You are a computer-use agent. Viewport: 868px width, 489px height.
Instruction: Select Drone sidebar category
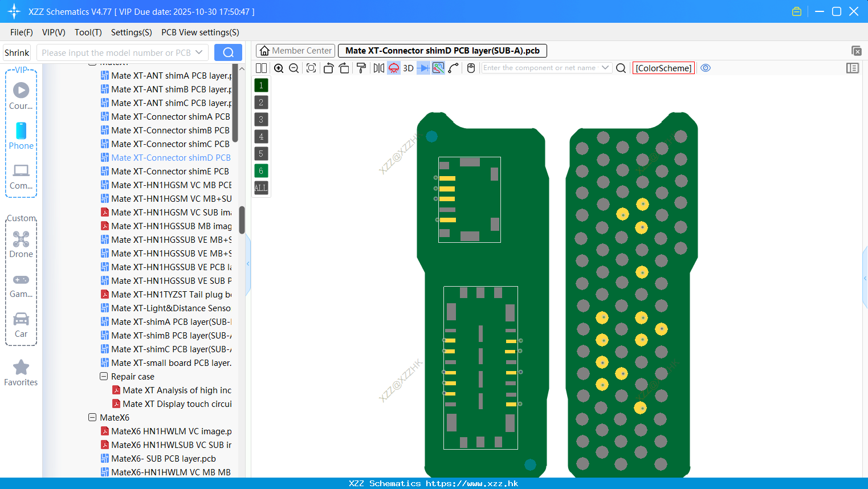coord(21,244)
